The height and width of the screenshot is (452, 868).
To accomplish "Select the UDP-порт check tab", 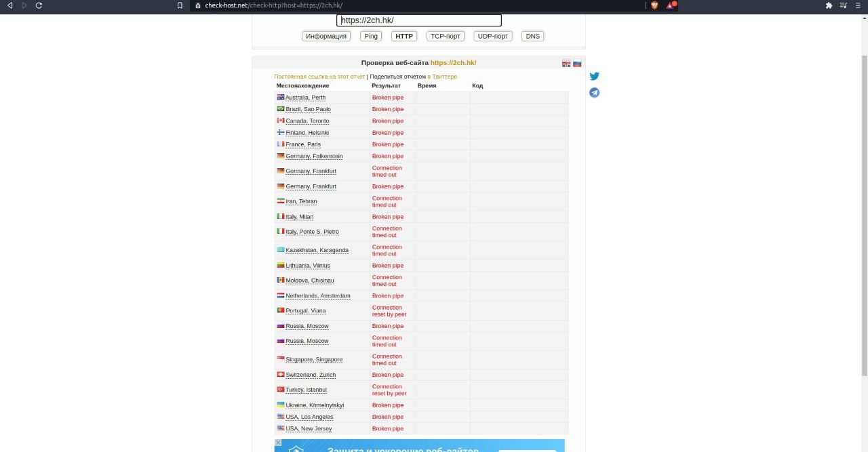I will [x=493, y=36].
